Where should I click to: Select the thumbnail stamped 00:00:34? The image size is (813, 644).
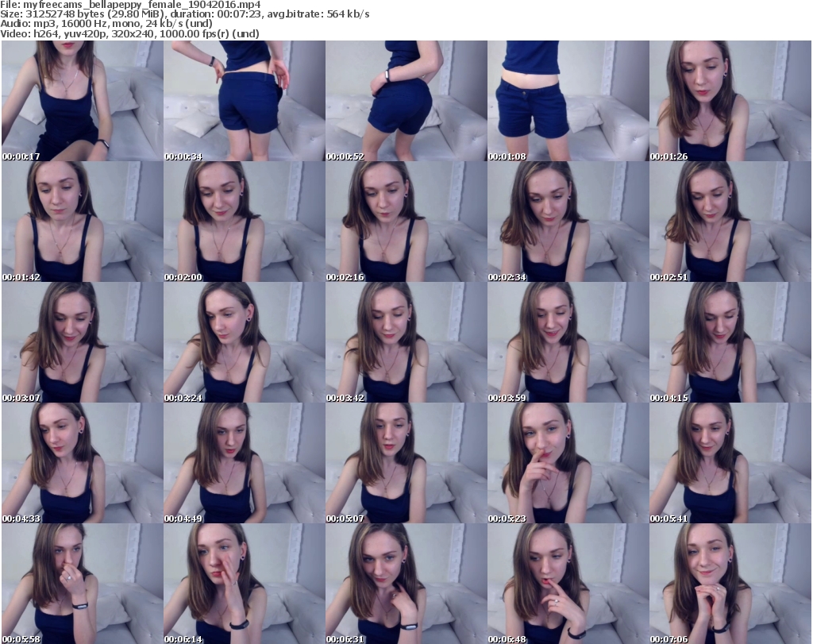point(245,101)
